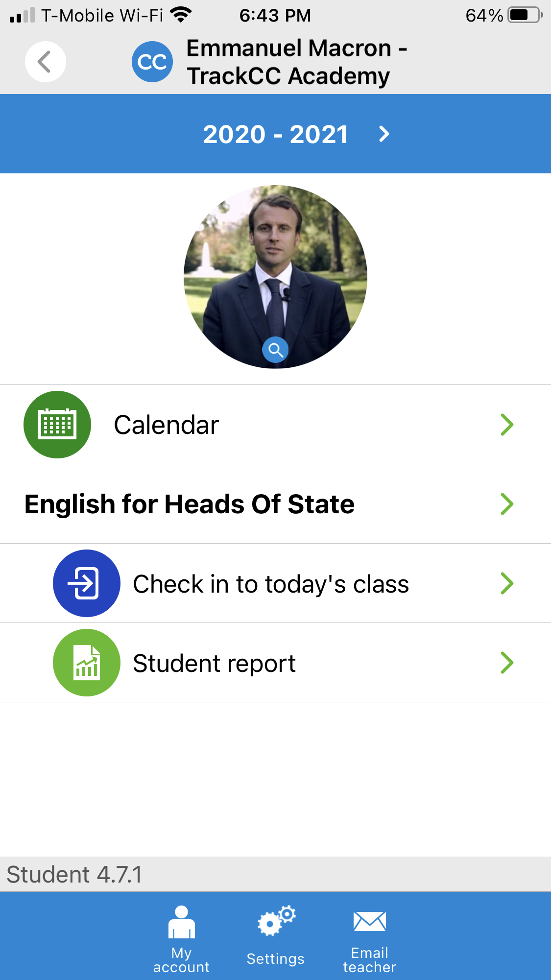Tap chevron beside Check in to today's class
Viewport: 551px width, 980px height.
(507, 583)
